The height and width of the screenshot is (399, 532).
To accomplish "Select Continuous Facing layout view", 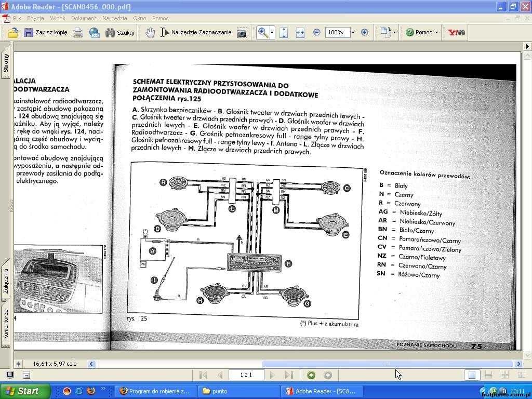I will tap(505, 375).
